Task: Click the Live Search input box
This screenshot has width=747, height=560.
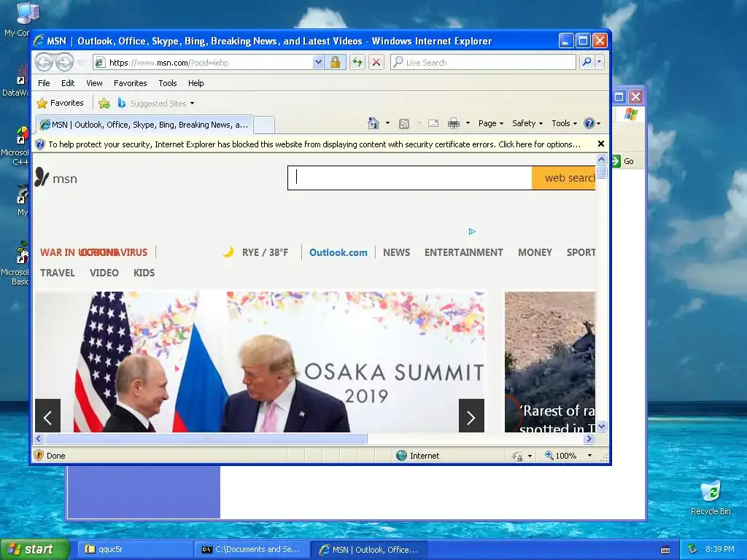Action: pos(483,63)
